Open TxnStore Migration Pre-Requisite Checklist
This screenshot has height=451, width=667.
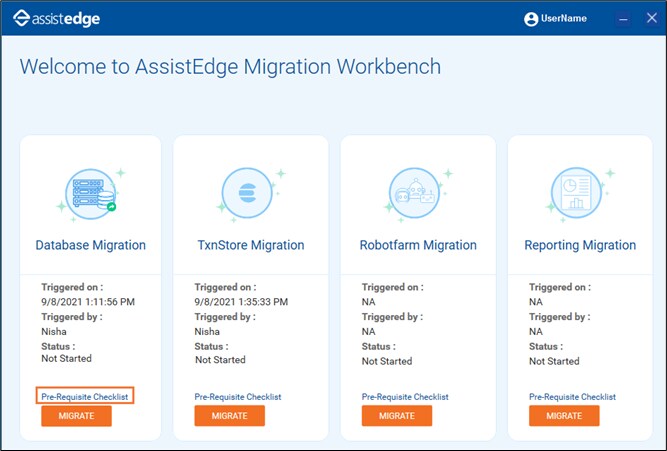tap(238, 397)
